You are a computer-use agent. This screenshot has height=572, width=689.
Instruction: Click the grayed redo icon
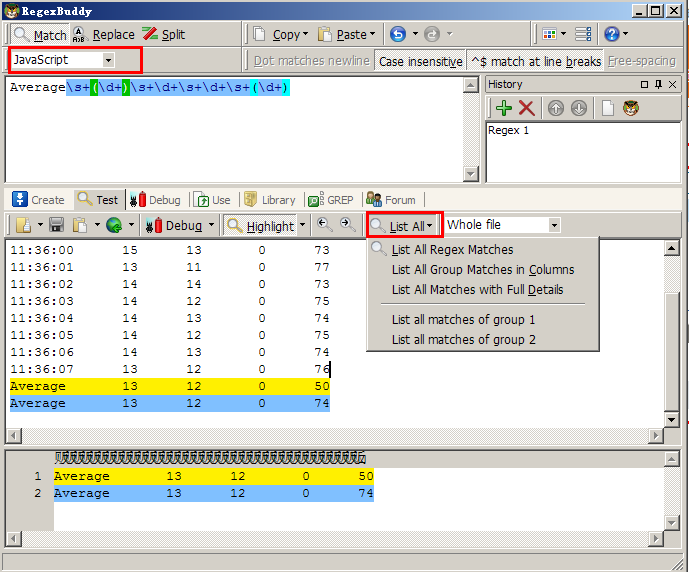(432, 34)
